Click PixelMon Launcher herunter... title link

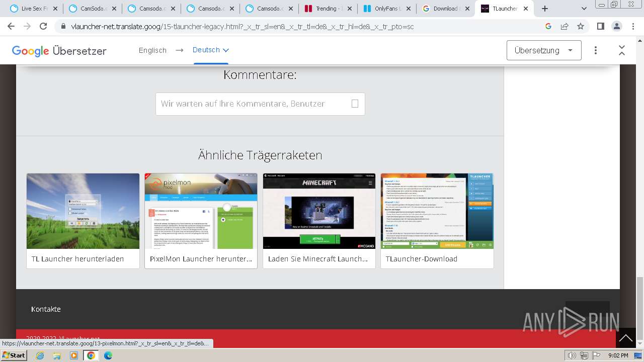201,259
